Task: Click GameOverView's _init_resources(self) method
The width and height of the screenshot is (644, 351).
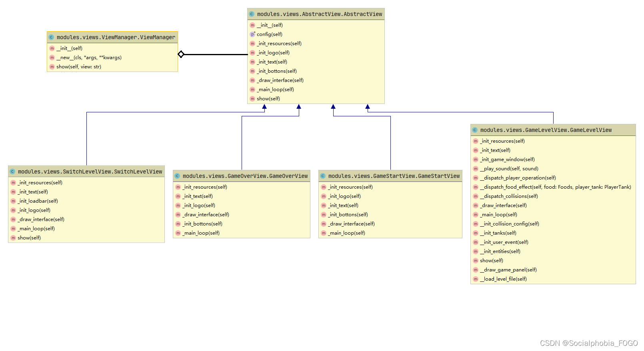Action: 205,187
